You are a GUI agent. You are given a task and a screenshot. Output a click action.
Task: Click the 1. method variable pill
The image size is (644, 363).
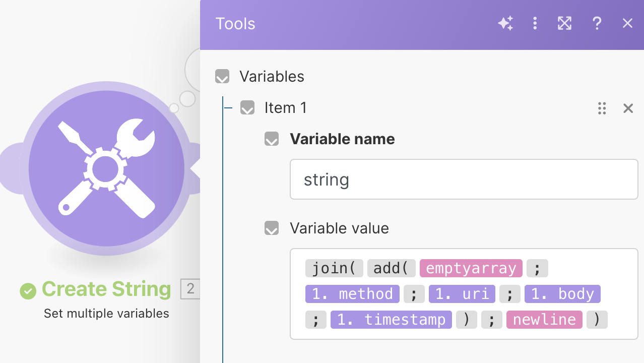pyautogui.click(x=352, y=294)
